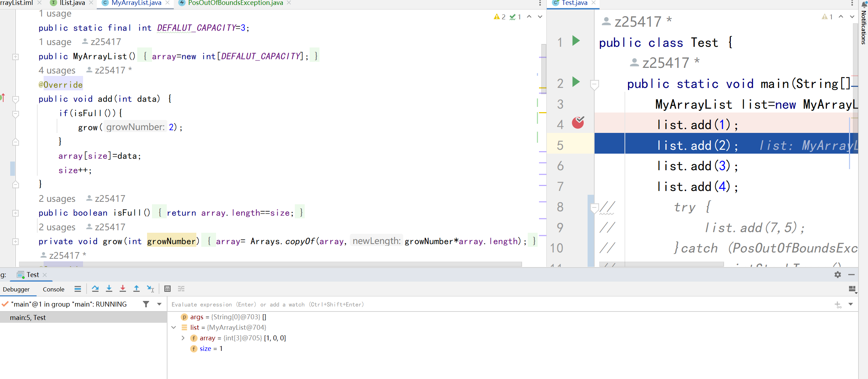
Task: Expand the folded grow method
Action: point(15,242)
